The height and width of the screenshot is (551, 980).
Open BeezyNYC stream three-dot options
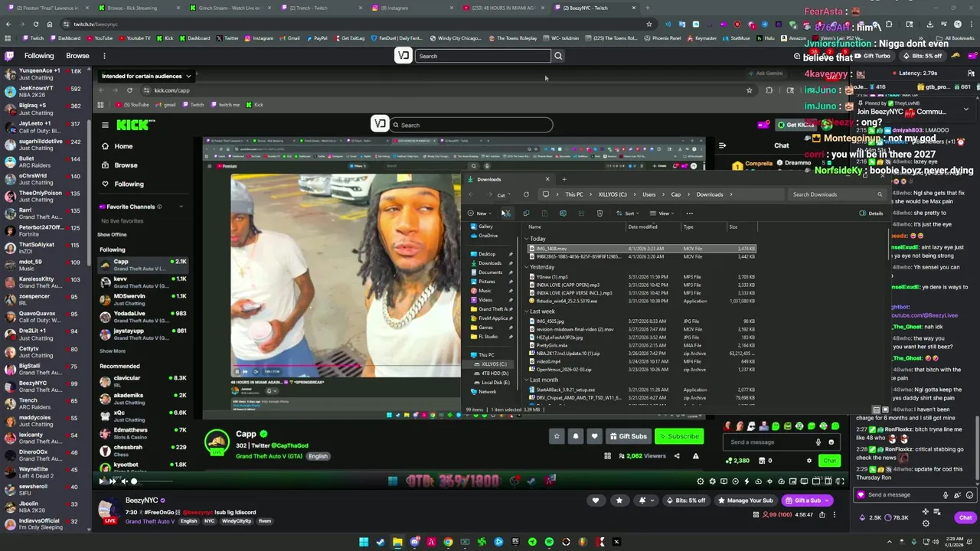tap(835, 515)
